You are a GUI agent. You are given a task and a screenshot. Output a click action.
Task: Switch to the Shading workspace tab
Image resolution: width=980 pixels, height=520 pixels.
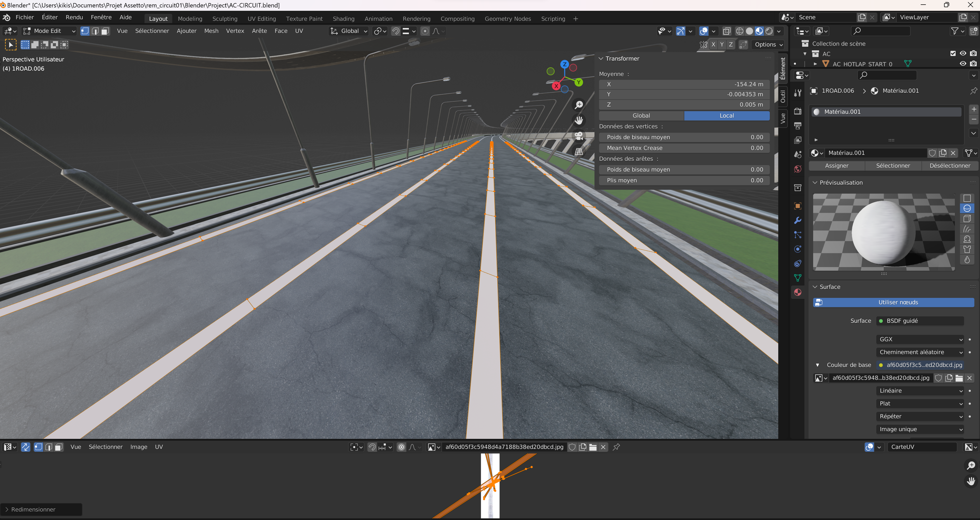point(343,19)
